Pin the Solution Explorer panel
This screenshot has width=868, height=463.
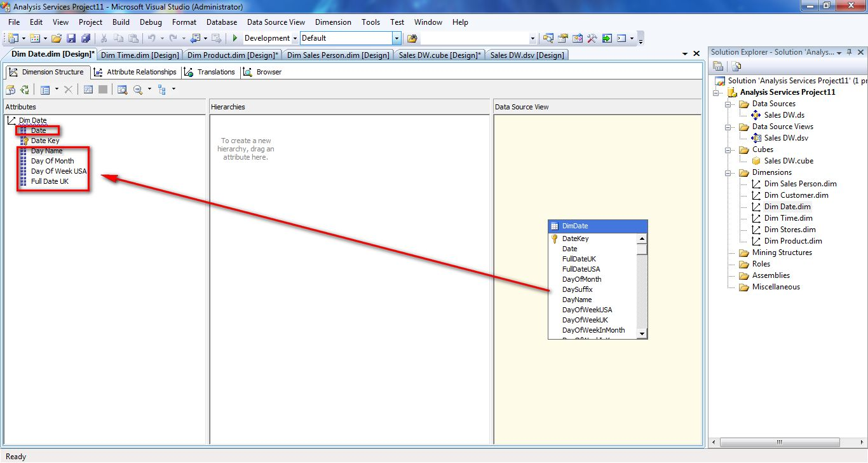[849, 53]
